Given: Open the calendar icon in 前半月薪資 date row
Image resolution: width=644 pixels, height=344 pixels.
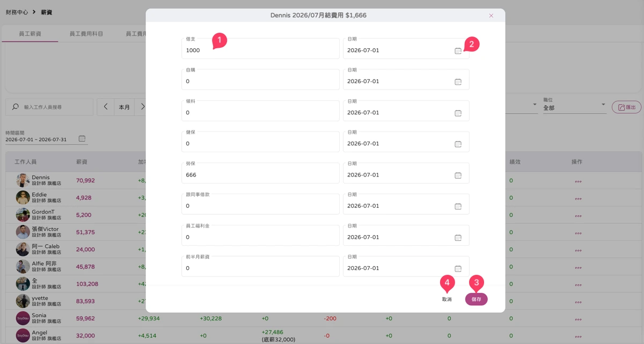Looking at the screenshot, I should click(x=458, y=268).
